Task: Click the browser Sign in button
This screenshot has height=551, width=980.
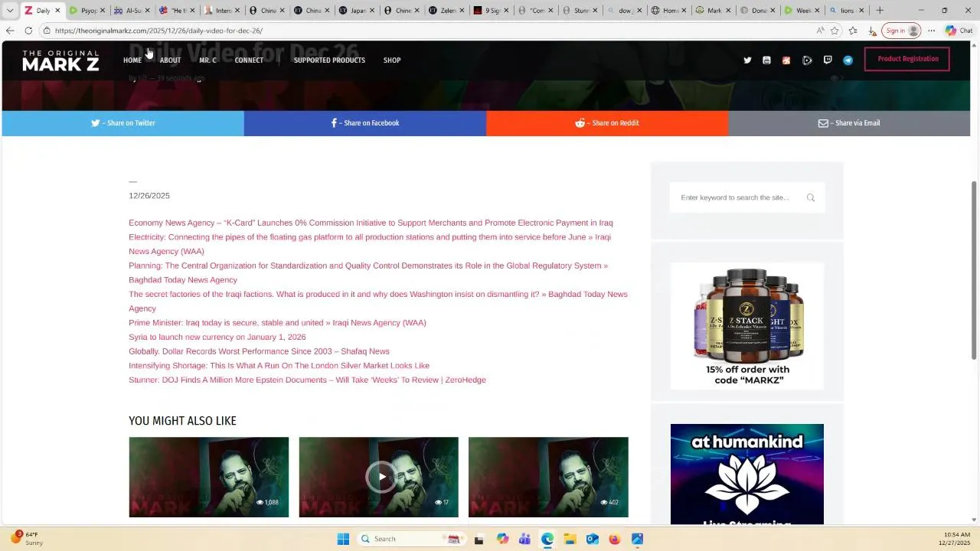Action: click(902, 31)
